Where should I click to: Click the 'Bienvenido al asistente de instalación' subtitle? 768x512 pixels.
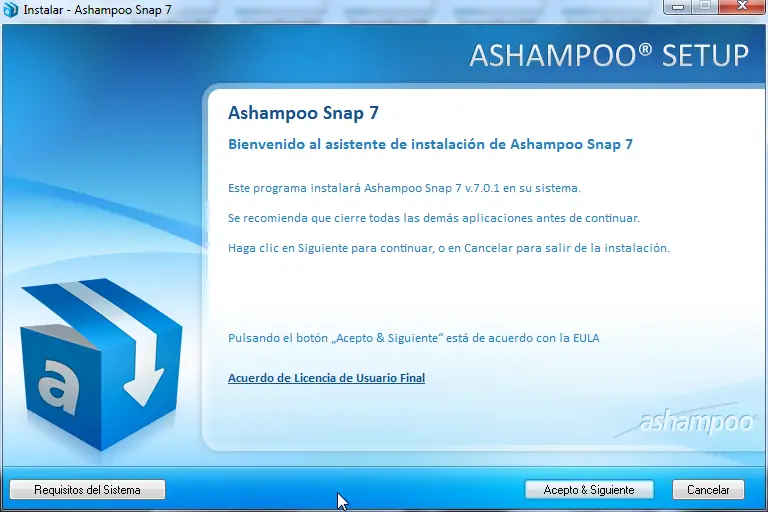[430, 144]
